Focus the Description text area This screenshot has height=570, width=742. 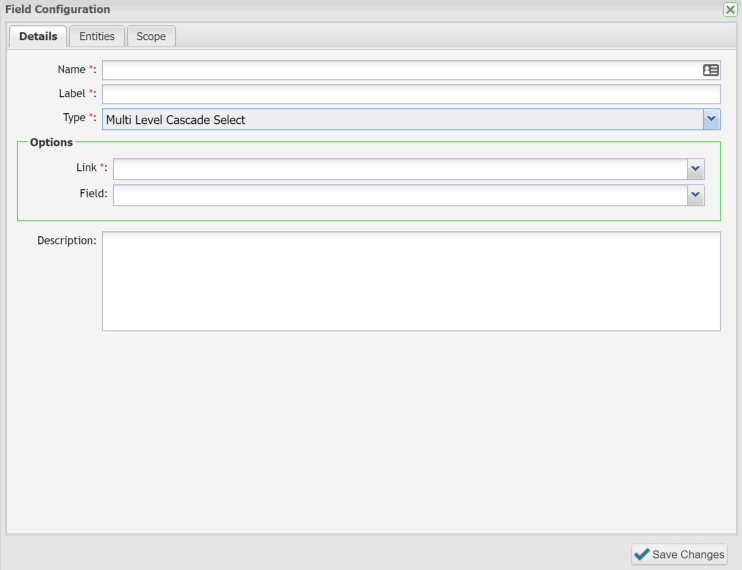411,281
